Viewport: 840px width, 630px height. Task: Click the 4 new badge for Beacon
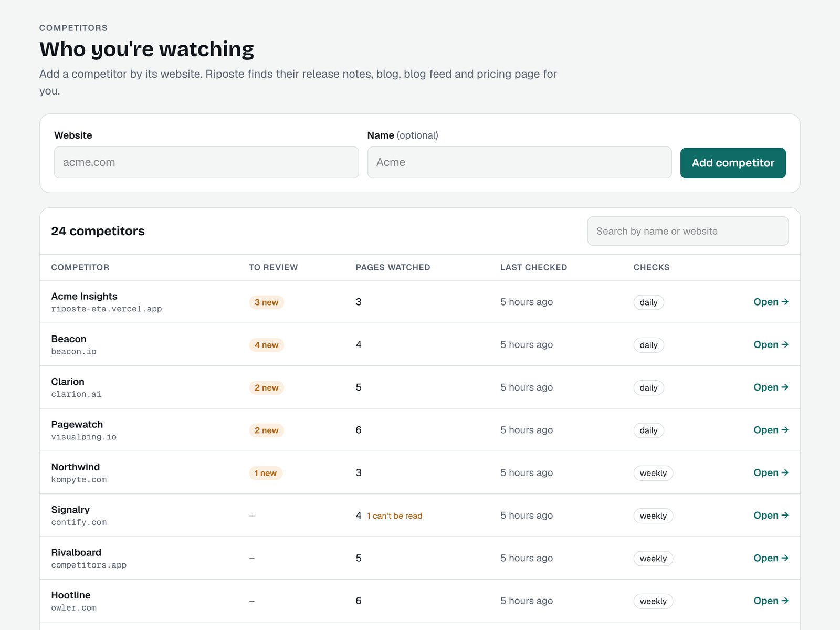coord(266,345)
